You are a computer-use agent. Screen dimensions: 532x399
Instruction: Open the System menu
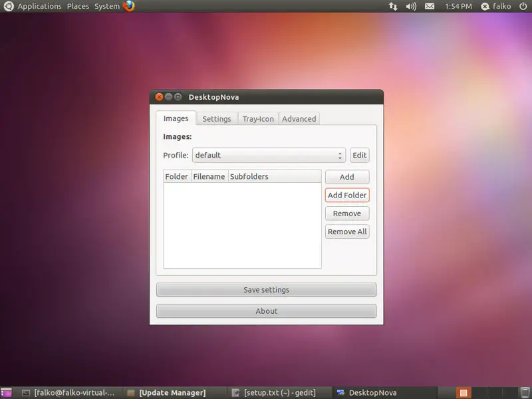point(107,6)
